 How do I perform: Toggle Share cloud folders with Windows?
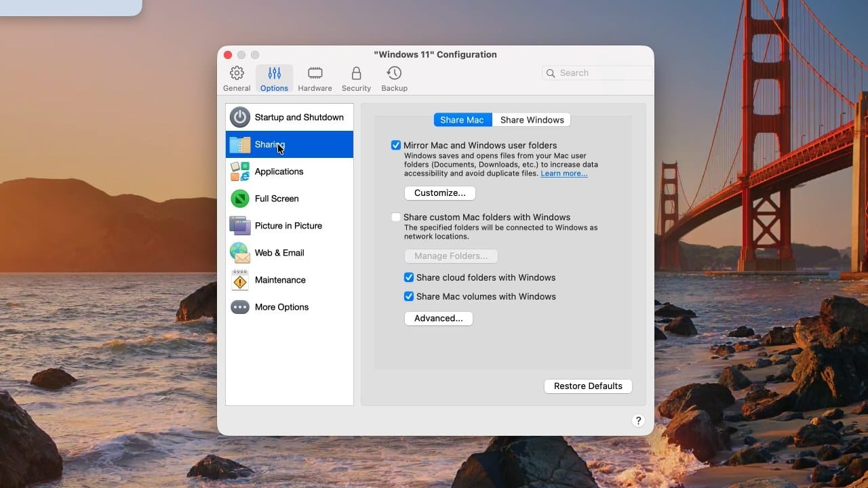[409, 277]
